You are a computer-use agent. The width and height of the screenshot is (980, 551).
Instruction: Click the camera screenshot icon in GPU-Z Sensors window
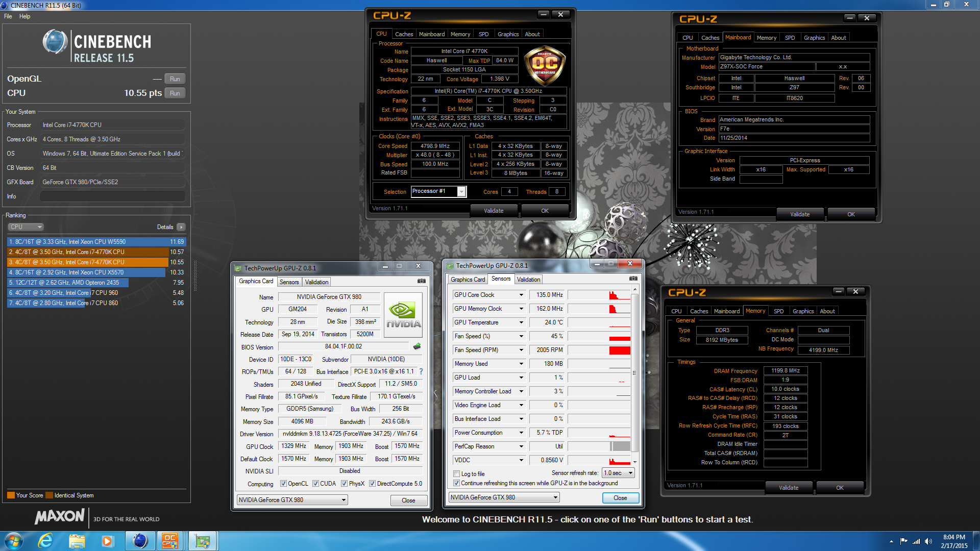633,279
